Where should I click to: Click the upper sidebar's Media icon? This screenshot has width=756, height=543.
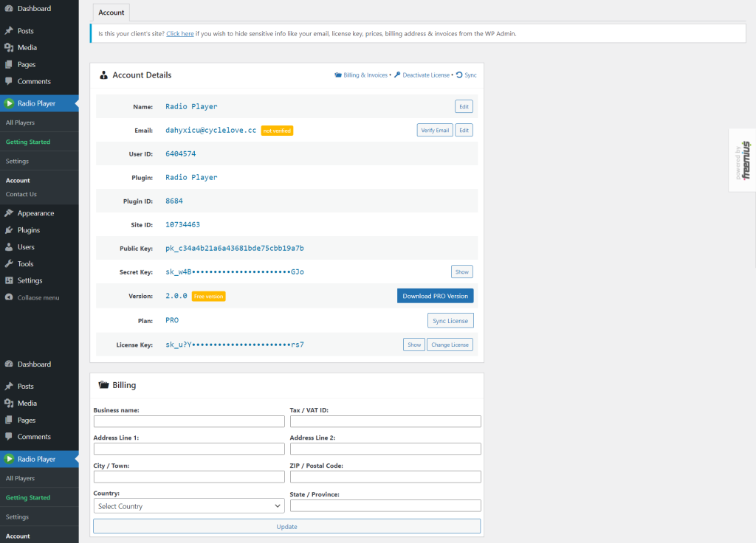(9, 48)
